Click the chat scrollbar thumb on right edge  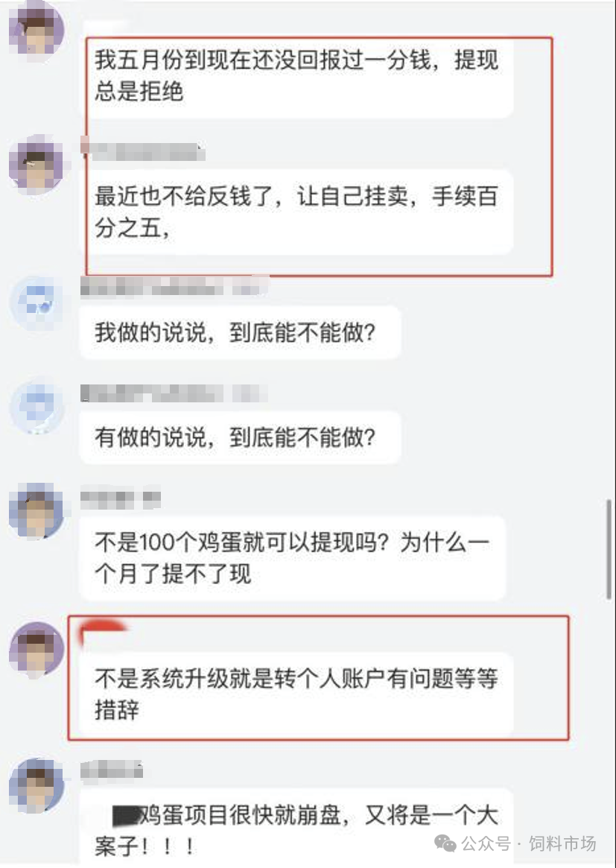pyautogui.click(x=609, y=548)
